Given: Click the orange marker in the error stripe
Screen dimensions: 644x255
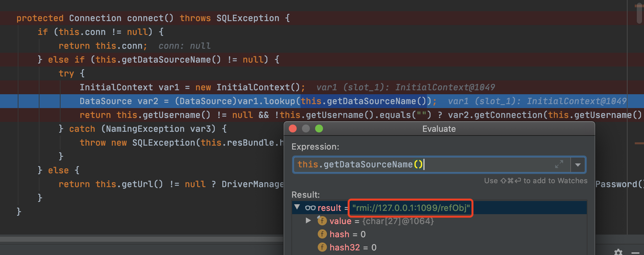Looking at the screenshot, I should point(639,143).
